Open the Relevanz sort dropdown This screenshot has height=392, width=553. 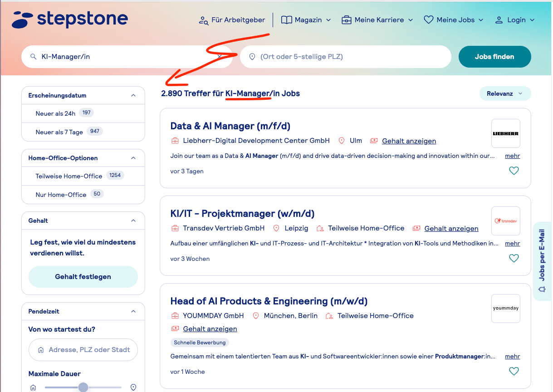(x=505, y=93)
